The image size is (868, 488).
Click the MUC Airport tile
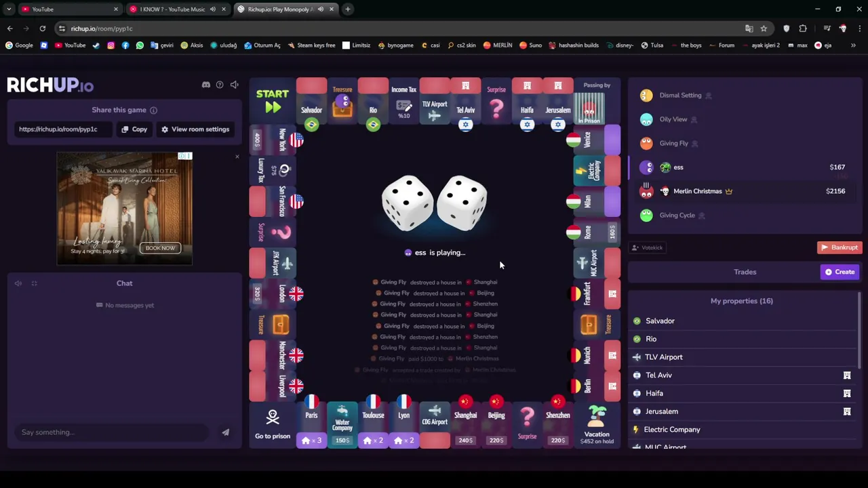[x=597, y=263]
